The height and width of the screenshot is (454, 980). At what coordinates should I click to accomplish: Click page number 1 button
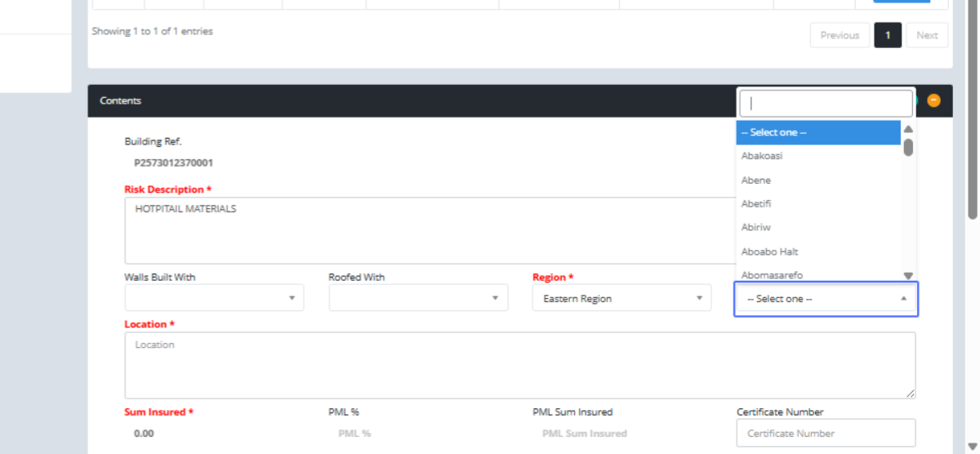pos(888,35)
